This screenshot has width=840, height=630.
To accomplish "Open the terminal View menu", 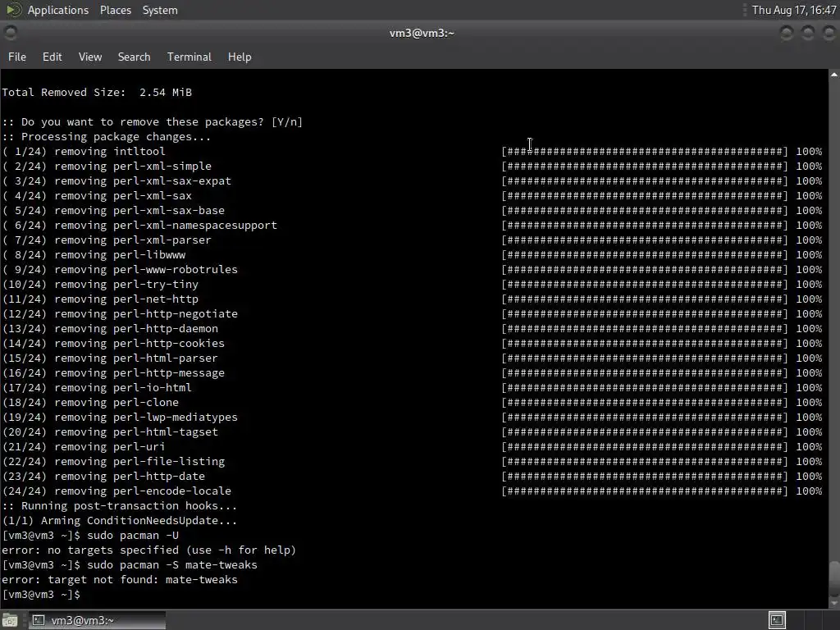I will click(90, 57).
